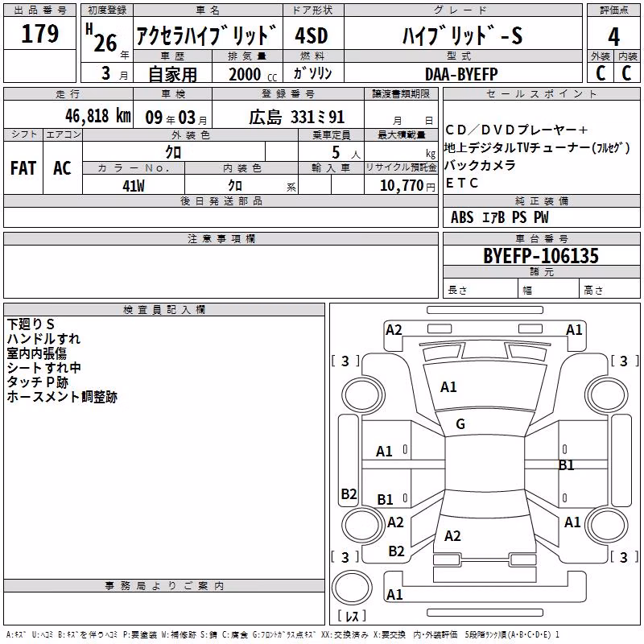644x644 pixels.
Task: Click the 後日発送部品 header
Action: 221,200
